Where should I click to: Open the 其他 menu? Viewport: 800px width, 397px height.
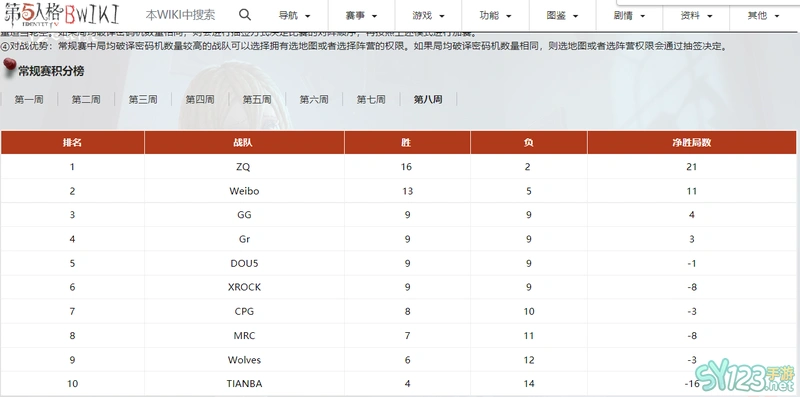coord(763,15)
